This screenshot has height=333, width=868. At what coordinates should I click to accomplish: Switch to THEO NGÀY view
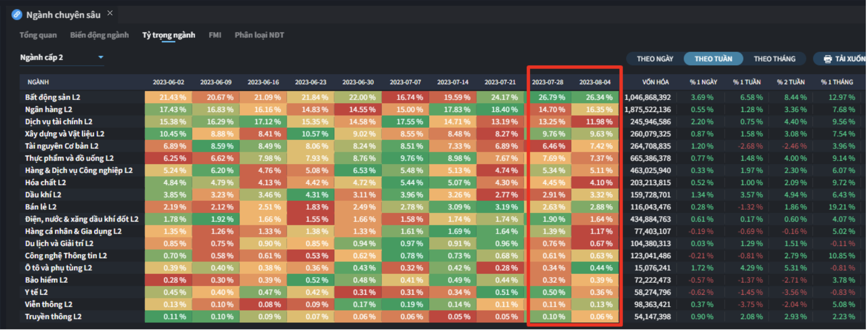(655, 59)
